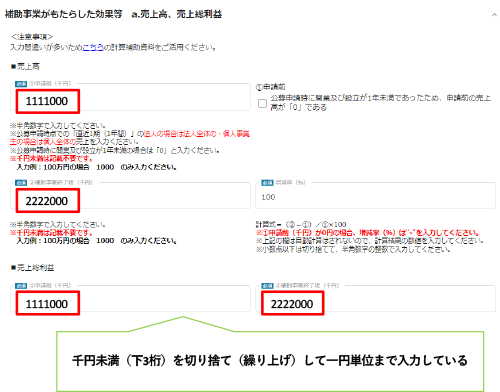
Task: Tick the 申請前の売上高が「0」である checkbox
Action: [x=262, y=103]
